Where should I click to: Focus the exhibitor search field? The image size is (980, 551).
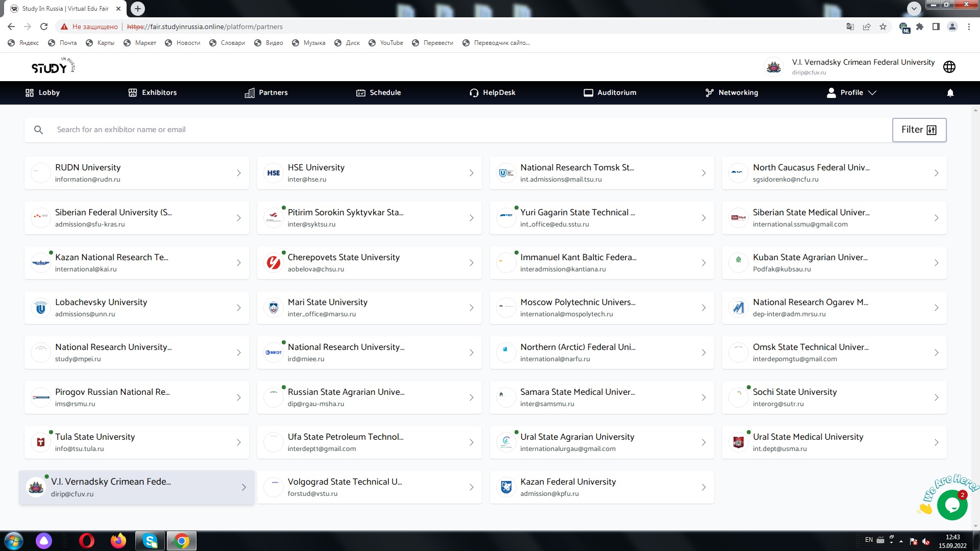click(x=459, y=130)
